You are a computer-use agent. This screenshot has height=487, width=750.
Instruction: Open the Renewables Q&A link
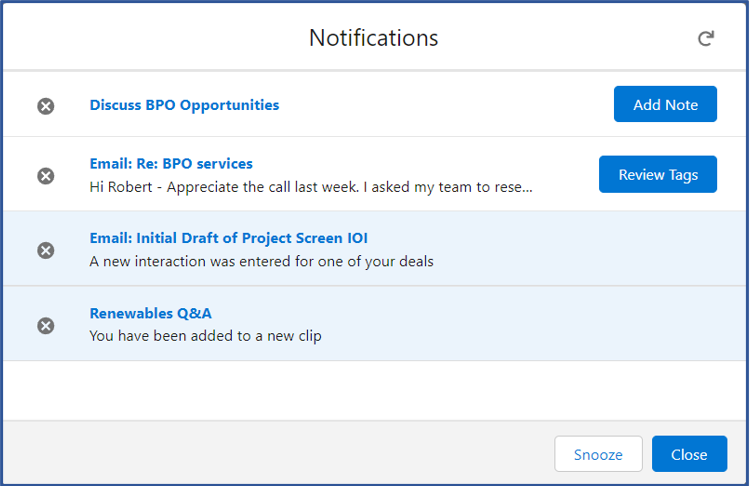click(150, 313)
